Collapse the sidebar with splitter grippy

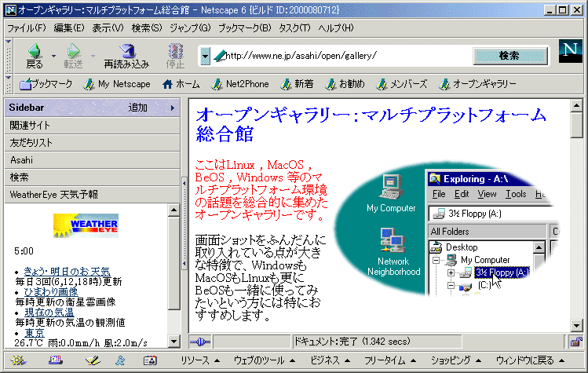(x=184, y=224)
